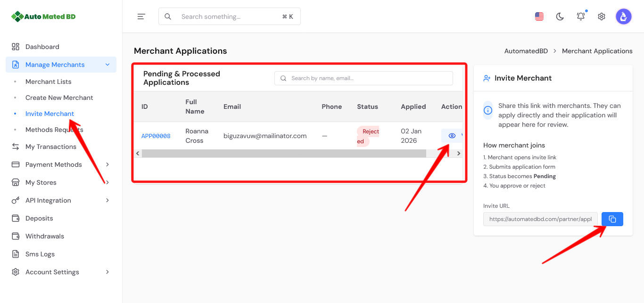Screen dimensions: 644x303
Task: Copy the invite URL with blue button
Action: 612,219
